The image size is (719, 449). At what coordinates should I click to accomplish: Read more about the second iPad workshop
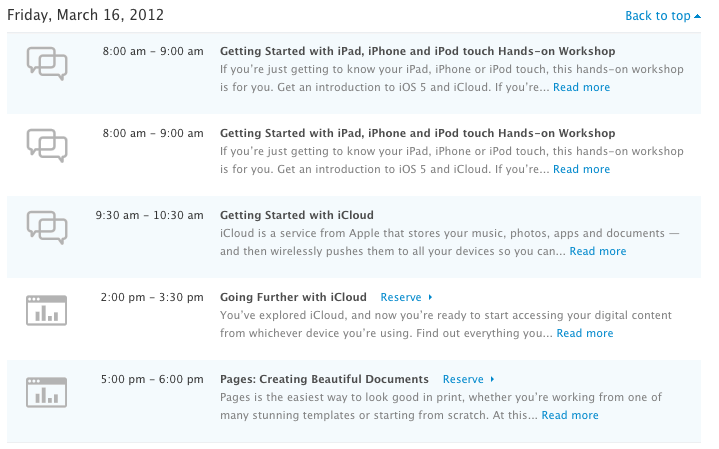[581, 169]
